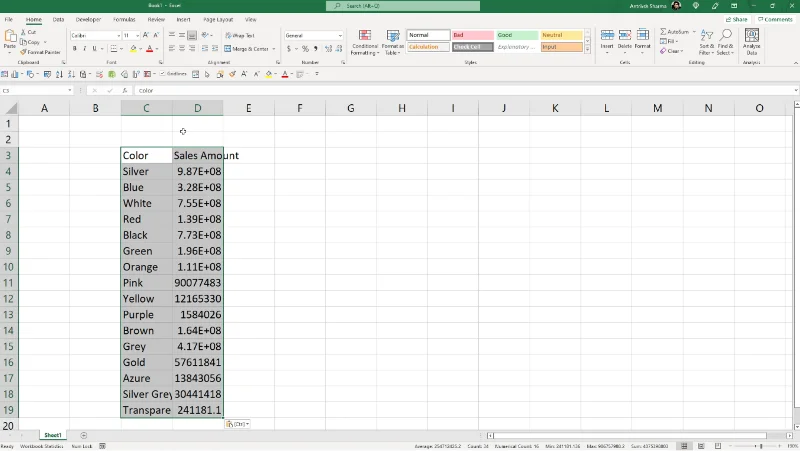The image size is (800, 451).
Task: Click the Percent Style icon
Action: coord(305,49)
